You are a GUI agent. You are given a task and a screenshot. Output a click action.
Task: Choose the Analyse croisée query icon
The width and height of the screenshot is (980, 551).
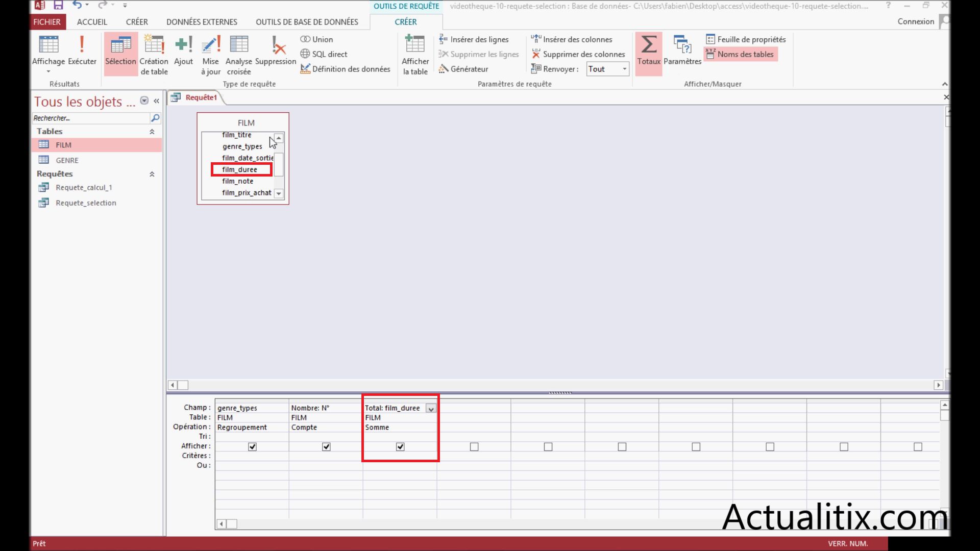239,55
